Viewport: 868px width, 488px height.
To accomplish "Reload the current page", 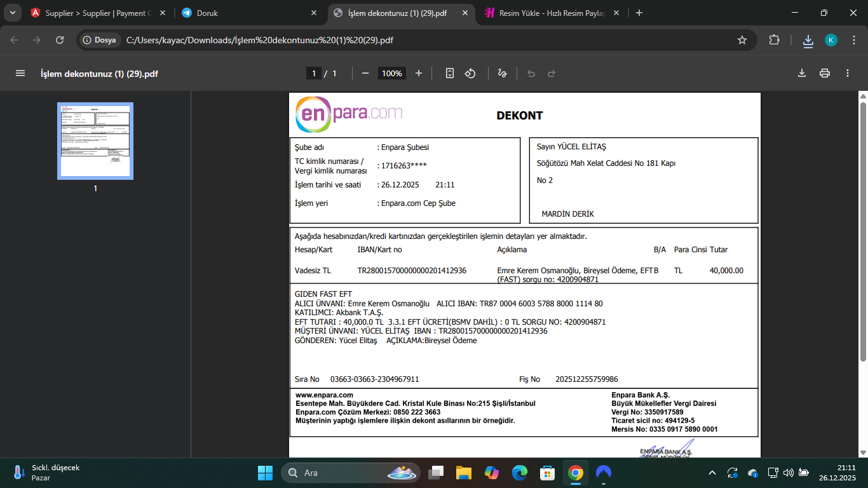I will point(60,40).
